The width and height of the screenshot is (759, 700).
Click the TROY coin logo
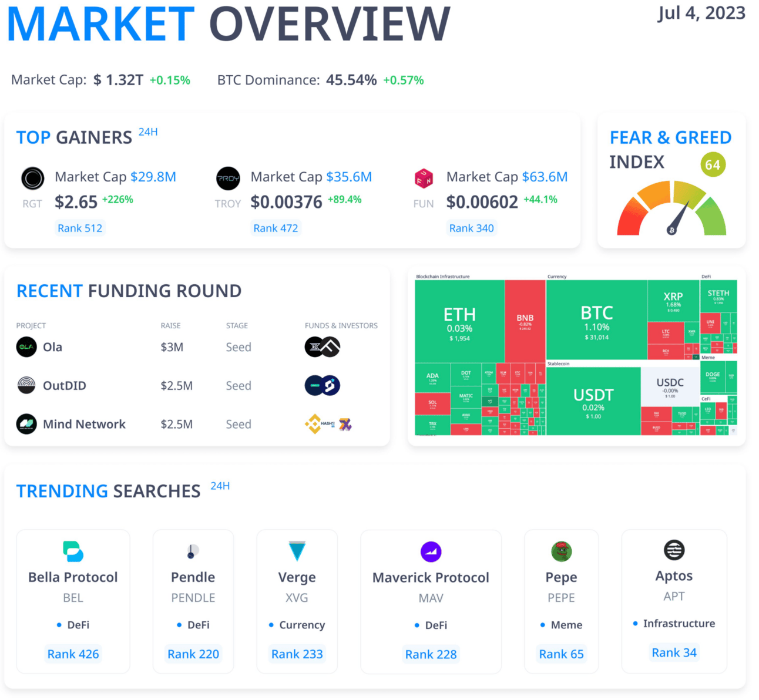pos(228,179)
